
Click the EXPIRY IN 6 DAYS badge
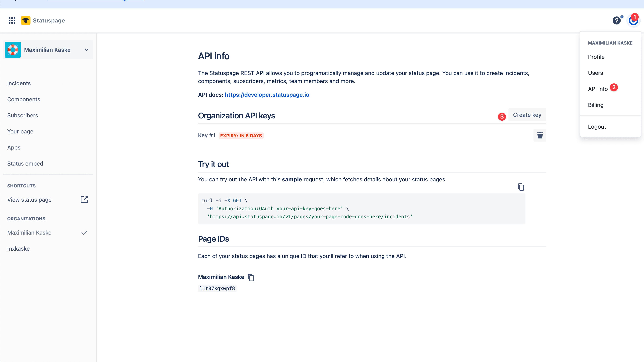click(x=241, y=135)
